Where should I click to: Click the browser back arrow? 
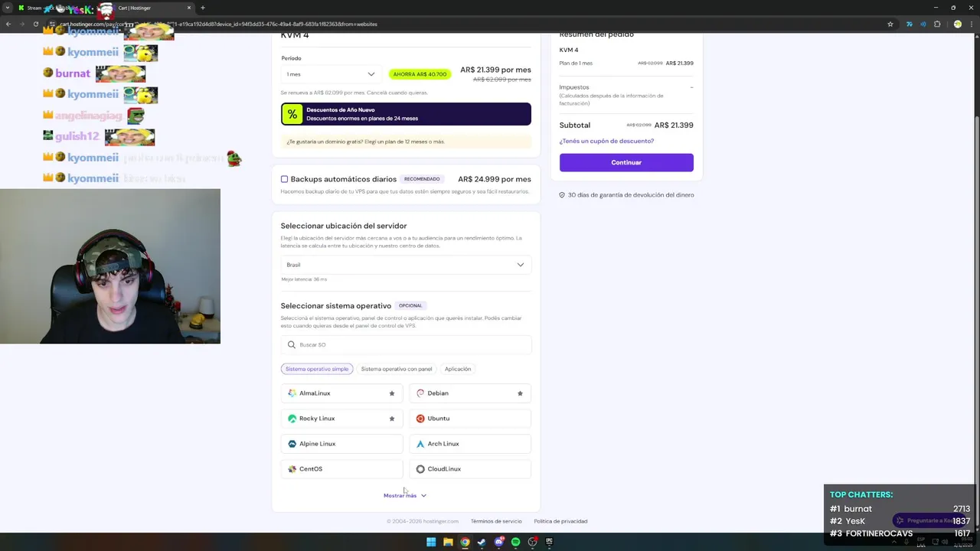click(x=8, y=24)
